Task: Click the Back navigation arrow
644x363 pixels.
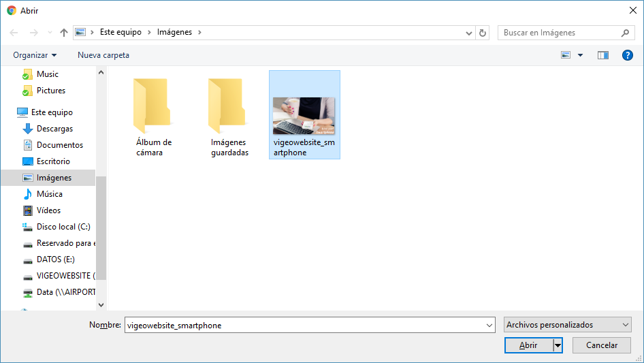Action: [14, 33]
